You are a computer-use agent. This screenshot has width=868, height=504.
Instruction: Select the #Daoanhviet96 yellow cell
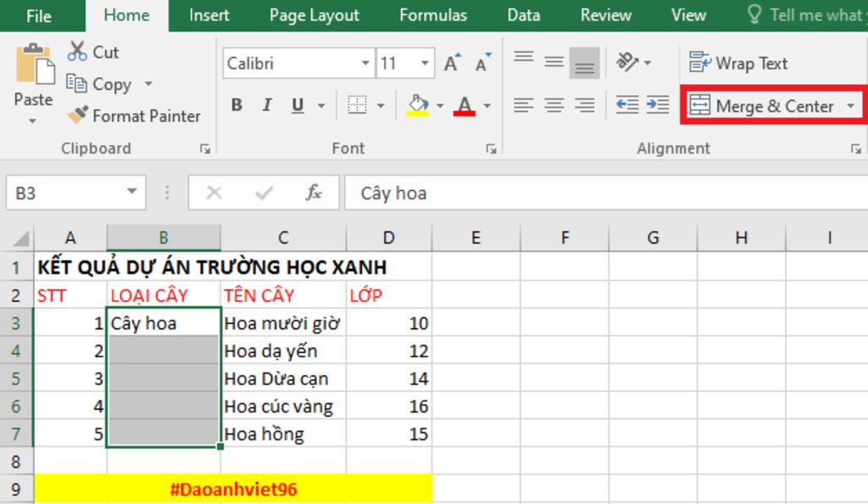(233, 489)
